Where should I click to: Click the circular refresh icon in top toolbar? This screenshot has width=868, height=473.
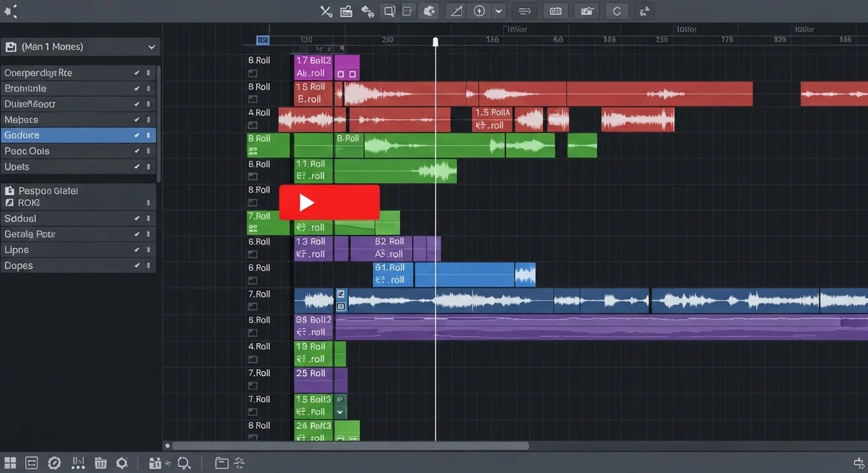[616, 11]
